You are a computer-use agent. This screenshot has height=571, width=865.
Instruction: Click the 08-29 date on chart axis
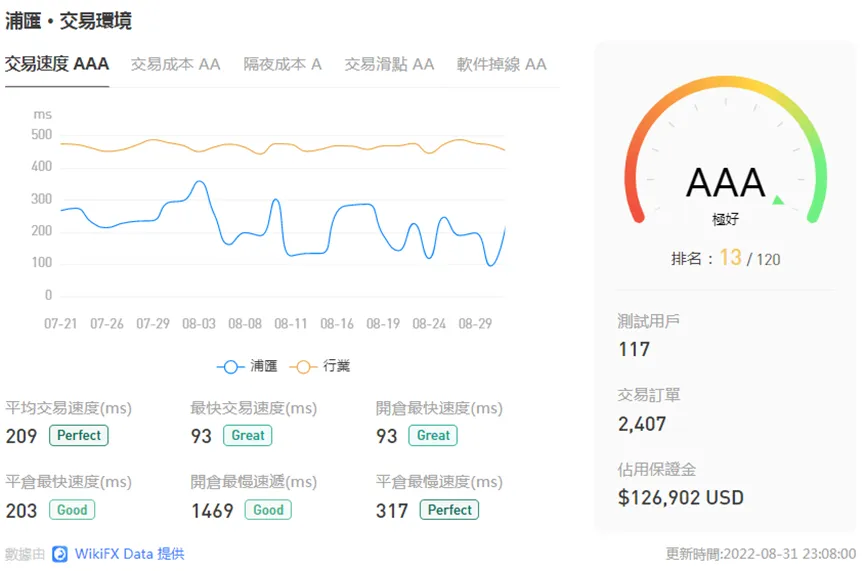coord(475,324)
